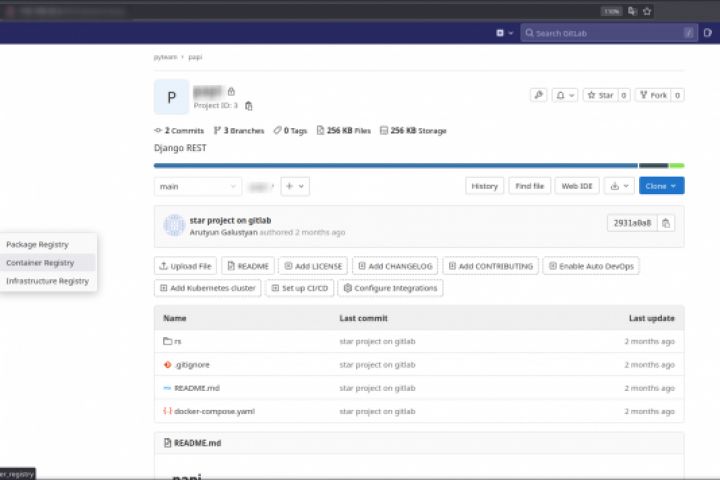
Task: Go to papi breadcrumb
Action: tap(195, 57)
